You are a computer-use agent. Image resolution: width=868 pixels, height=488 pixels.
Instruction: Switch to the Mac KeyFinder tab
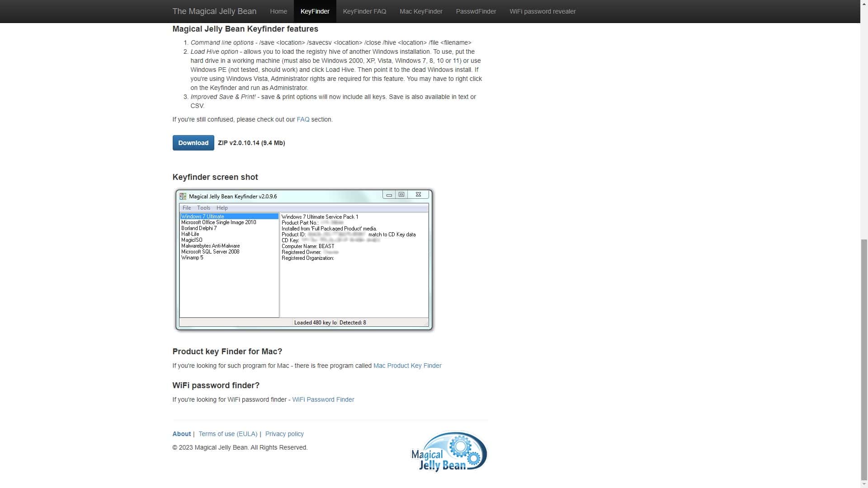(x=421, y=11)
